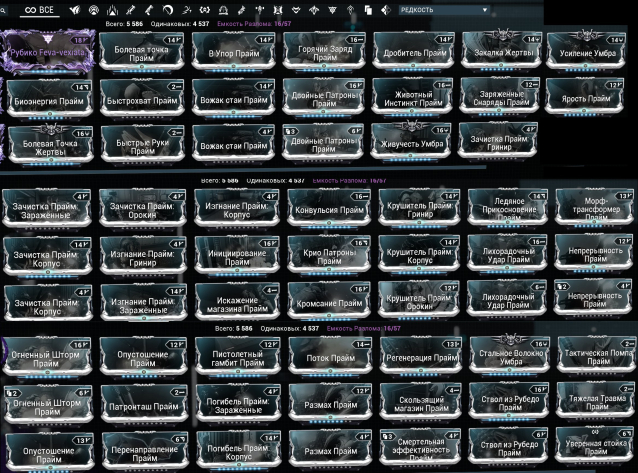Open the РЕДКОСТЬ sort dropdown
This screenshot has height=473, width=638.
[x=444, y=10]
